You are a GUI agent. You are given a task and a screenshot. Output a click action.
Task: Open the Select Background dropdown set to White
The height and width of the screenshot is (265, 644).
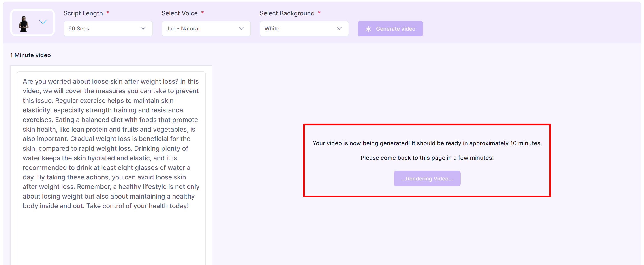pos(304,28)
